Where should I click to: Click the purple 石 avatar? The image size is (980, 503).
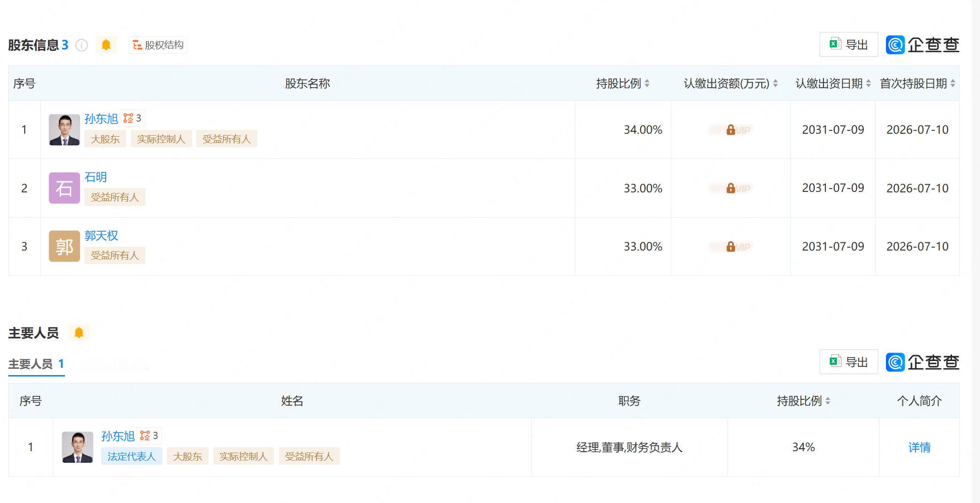pyautogui.click(x=64, y=188)
